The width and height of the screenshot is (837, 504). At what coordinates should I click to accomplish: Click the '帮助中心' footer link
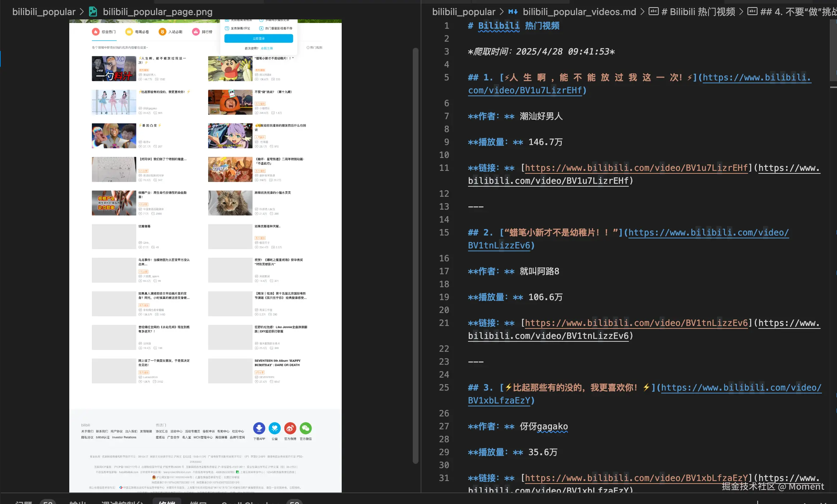pos(223,431)
